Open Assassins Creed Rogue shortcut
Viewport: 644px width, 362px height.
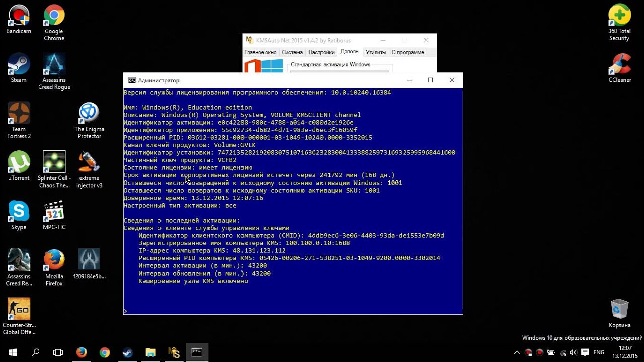[54, 72]
